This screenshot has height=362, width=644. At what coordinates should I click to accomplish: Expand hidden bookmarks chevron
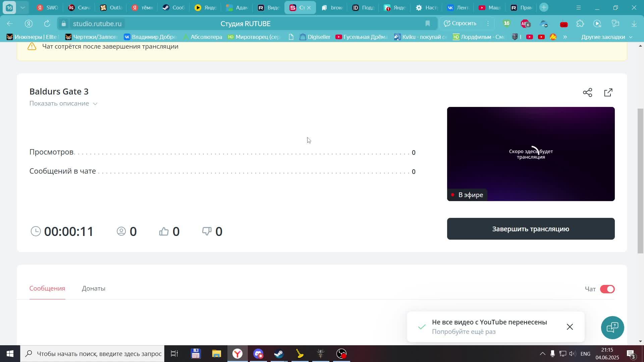565,37
